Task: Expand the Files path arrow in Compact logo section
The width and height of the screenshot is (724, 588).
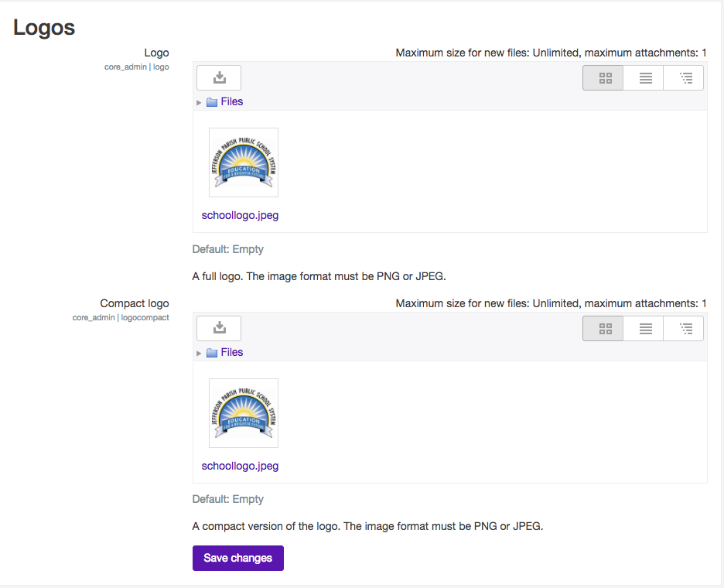Action: coord(199,354)
